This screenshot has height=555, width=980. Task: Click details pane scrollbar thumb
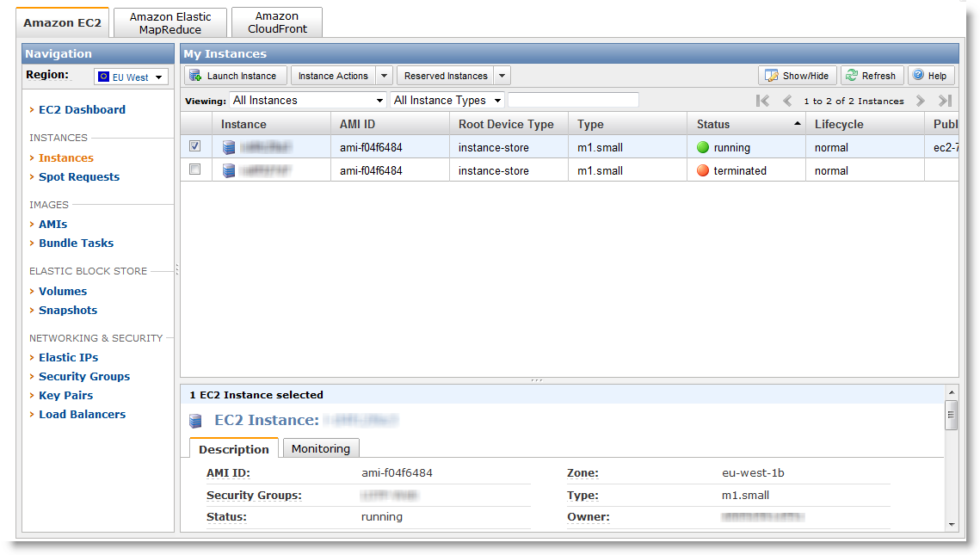pos(952,415)
